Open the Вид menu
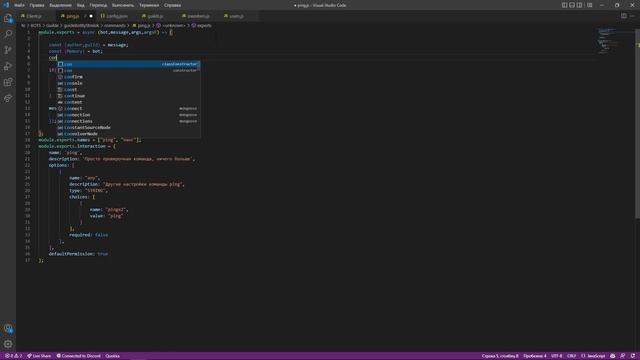This screenshot has width=640, height=360. pos(81,5)
